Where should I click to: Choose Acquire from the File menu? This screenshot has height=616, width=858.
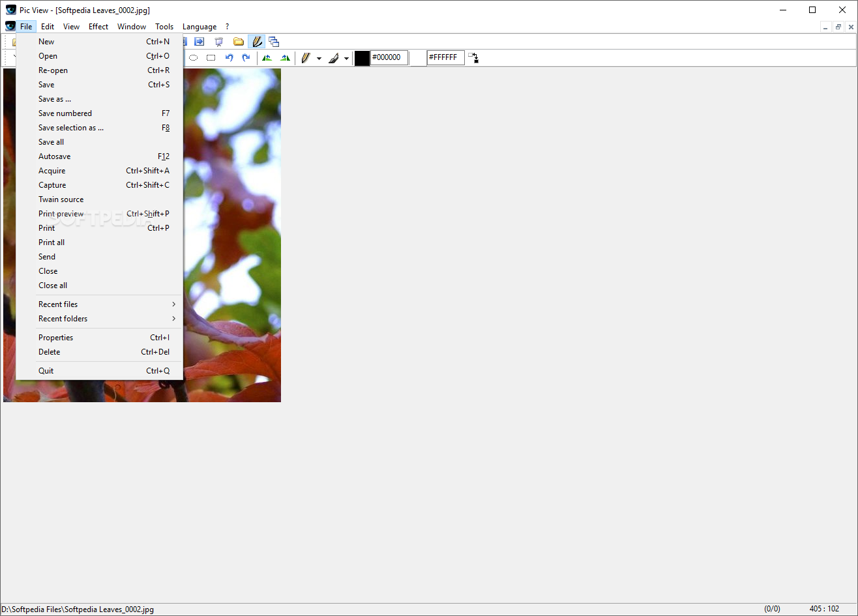coord(99,171)
